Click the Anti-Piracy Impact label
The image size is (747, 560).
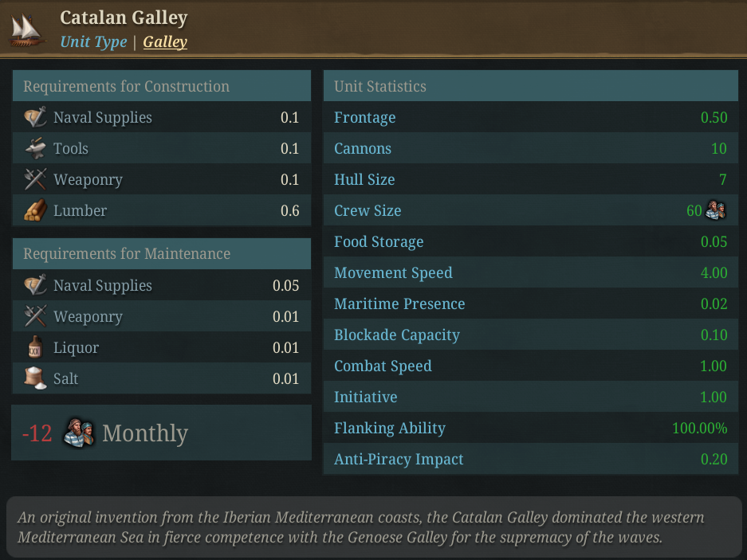pos(398,460)
